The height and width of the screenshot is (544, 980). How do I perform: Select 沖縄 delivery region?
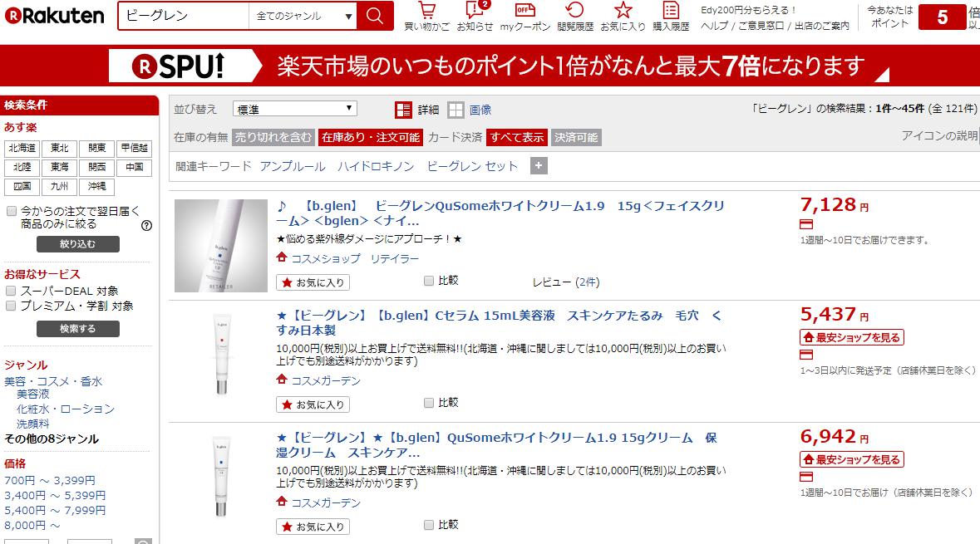click(x=97, y=186)
